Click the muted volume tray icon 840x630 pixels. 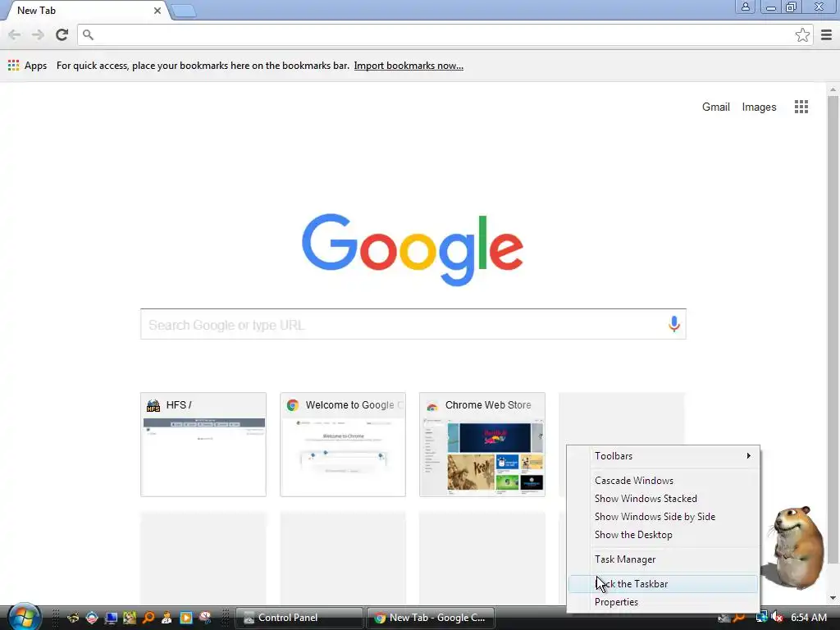777,618
